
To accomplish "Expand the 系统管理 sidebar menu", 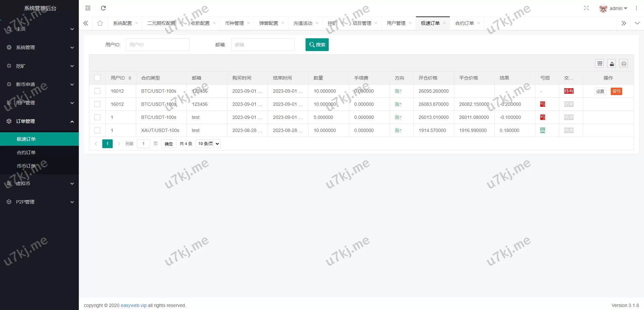I will point(40,47).
